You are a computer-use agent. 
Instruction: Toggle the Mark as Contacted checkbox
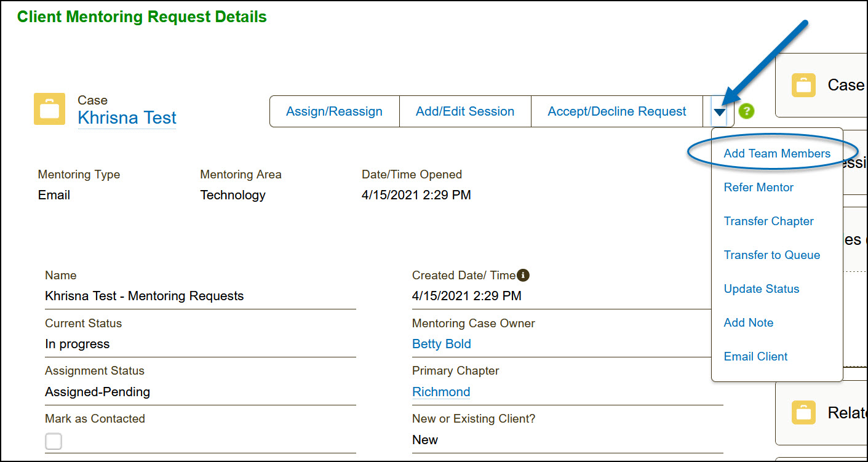tap(54, 441)
